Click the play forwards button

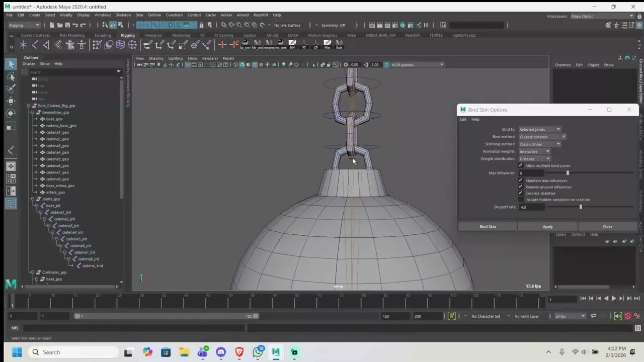(613, 299)
